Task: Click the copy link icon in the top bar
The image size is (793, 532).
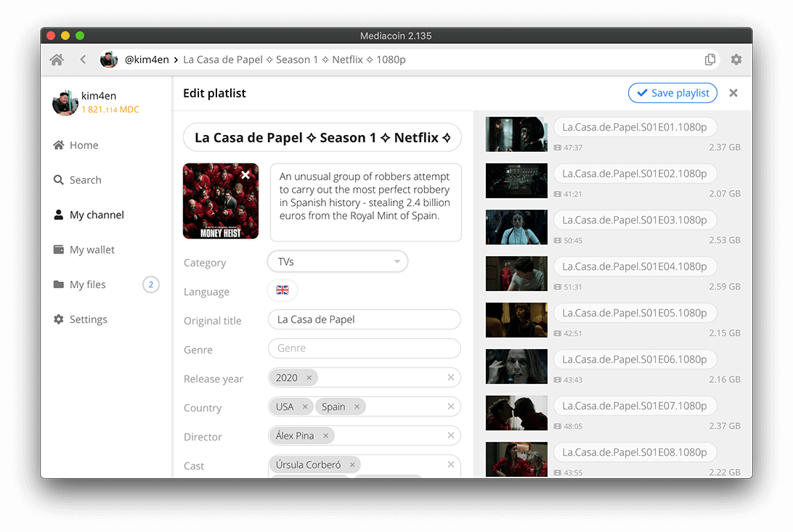Action: (x=710, y=60)
